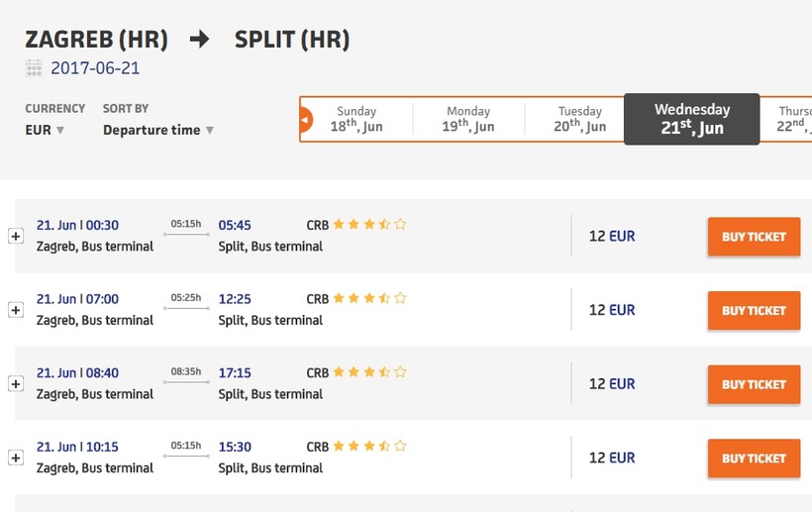The width and height of the screenshot is (812, 512).
Task: Click the star rating of the 07:00 departure
Action: [369, 298]
